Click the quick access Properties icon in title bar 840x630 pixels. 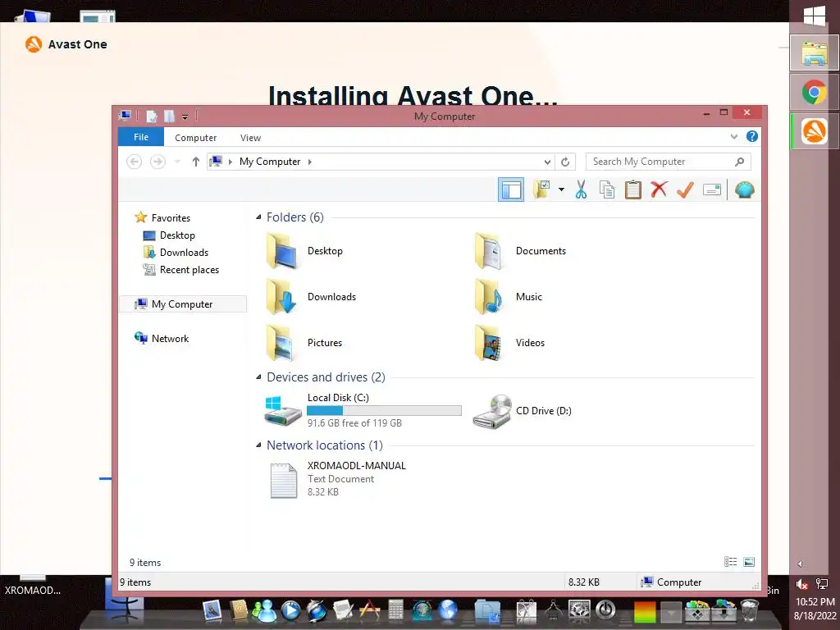click(x=152, y=116)
